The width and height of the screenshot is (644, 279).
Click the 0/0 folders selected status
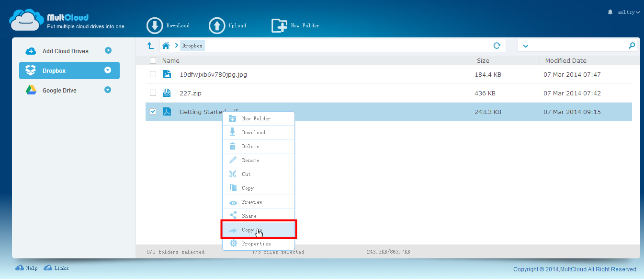176,252
